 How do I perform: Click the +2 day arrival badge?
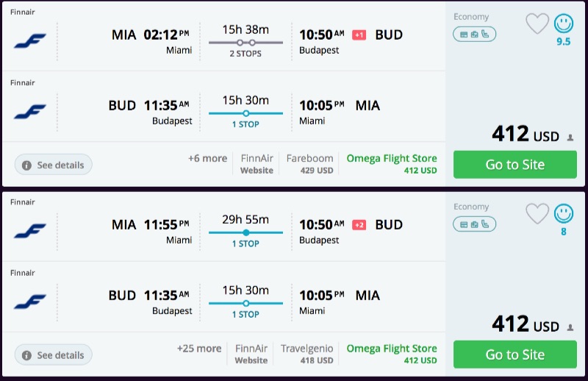coord(359,224)
